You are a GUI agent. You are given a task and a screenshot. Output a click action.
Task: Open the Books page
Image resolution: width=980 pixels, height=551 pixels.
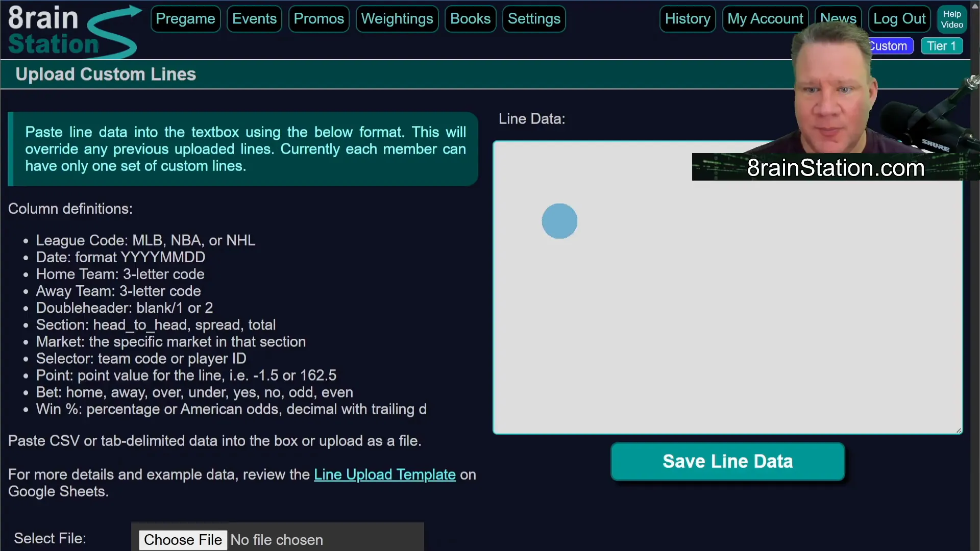point(470,19)
